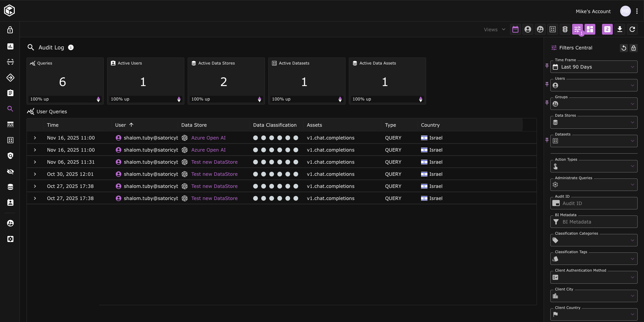
Task: Click the download icon in the toolbar
Action: click(x=620, y=30)
